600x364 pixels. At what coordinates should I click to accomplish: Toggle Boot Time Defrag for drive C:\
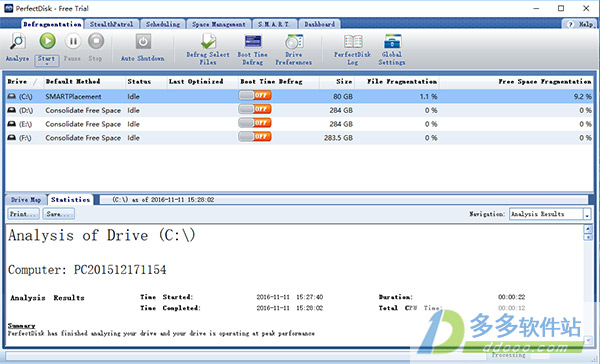tap(255, 95)
